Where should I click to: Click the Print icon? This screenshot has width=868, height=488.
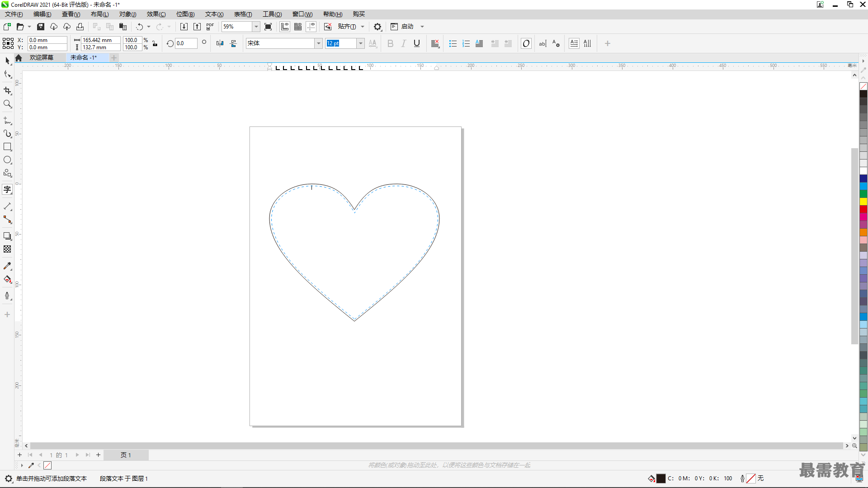80,27
